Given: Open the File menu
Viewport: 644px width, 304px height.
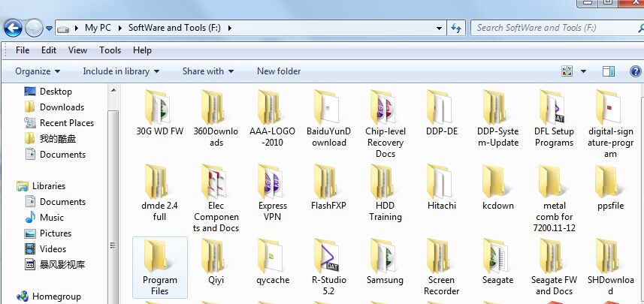Looking at the screenshot, I should pyautogui.click(x=23, y=50).
